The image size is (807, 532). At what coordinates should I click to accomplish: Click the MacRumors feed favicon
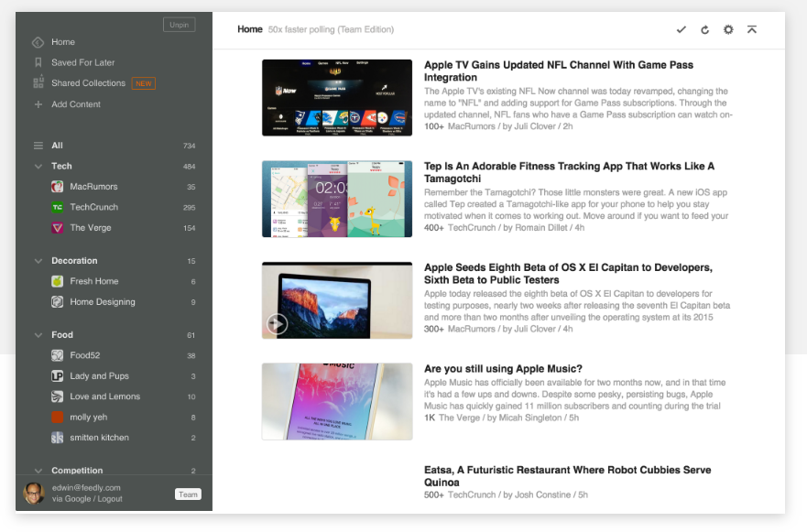click(57, 187)
